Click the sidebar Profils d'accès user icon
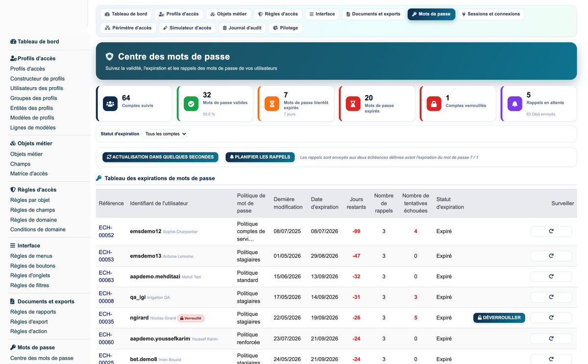Viewport: 588px width, 364px height. coord(14,58)
